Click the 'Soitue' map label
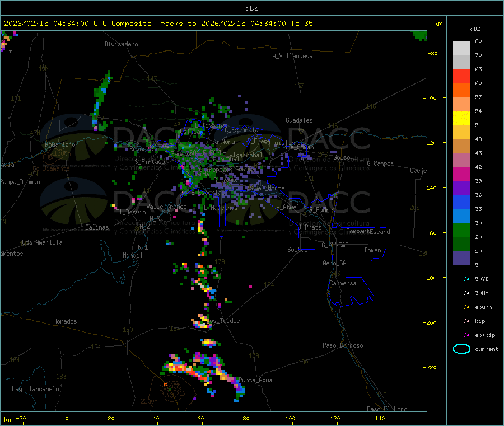 click(x=297, y=250)
